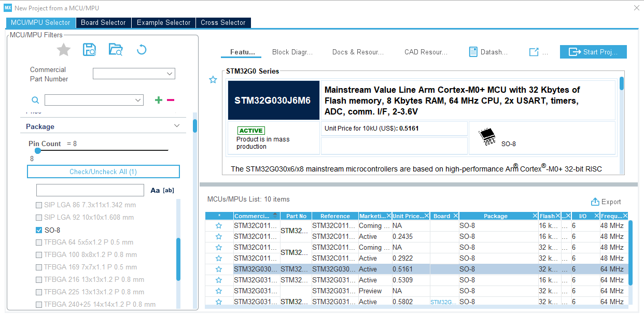644x314 pixels.
Task: Export the MCUs/MPUs list
Action: click(x=606, y=202)
